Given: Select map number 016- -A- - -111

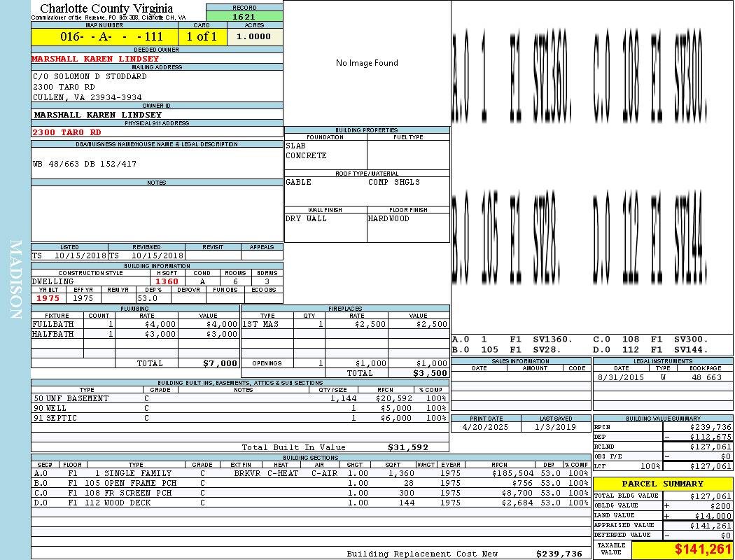Looking at the screenshot, I should click(111, 36).
